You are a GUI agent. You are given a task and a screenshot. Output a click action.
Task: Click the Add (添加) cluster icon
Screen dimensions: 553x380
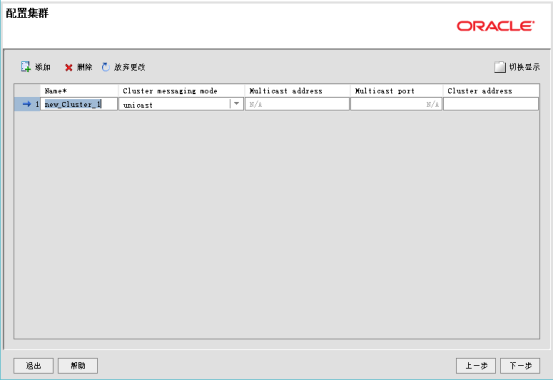coord(26,66)
